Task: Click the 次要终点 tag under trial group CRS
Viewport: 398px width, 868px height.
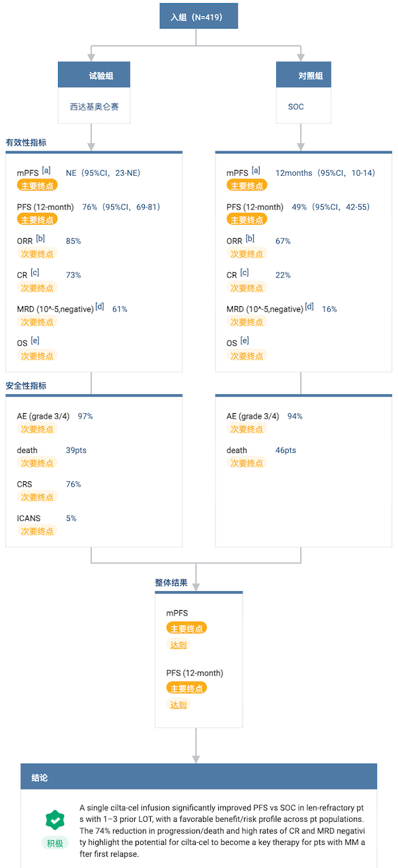Action: (x=38, y=497)
